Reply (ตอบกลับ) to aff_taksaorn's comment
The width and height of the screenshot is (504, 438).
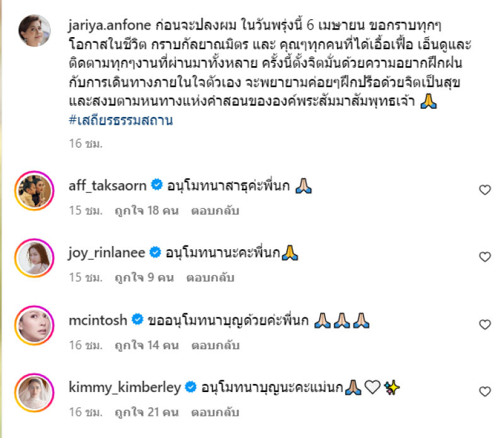215,211
